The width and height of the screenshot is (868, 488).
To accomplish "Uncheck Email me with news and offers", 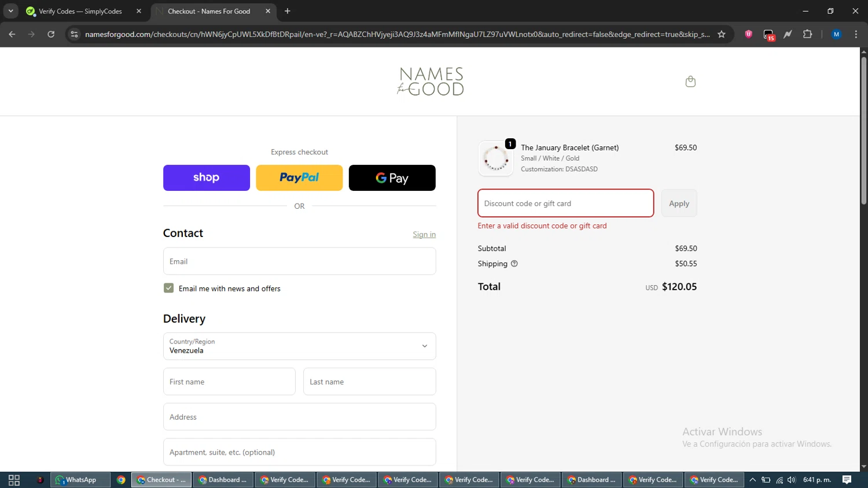I will point(168,288).
